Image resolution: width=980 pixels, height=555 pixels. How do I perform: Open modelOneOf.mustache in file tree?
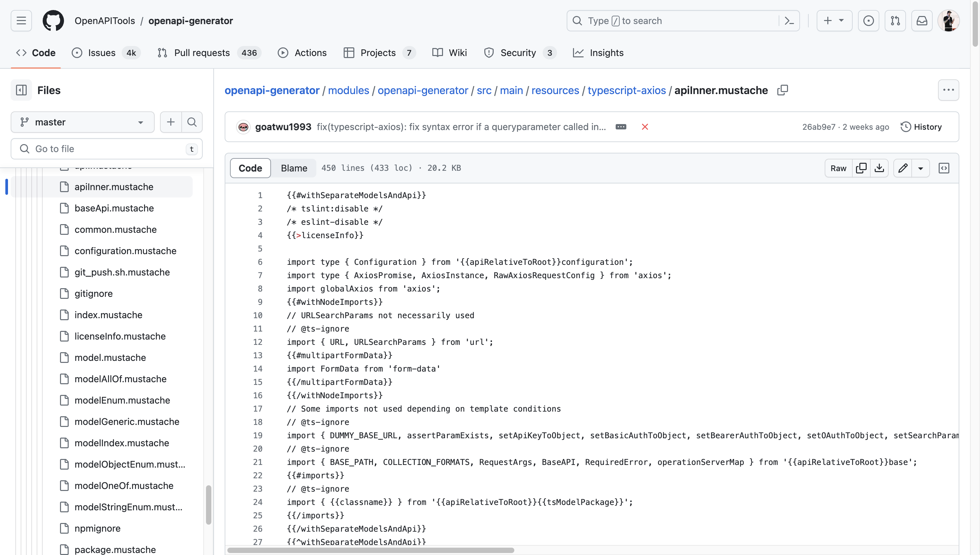pos(124,486)
